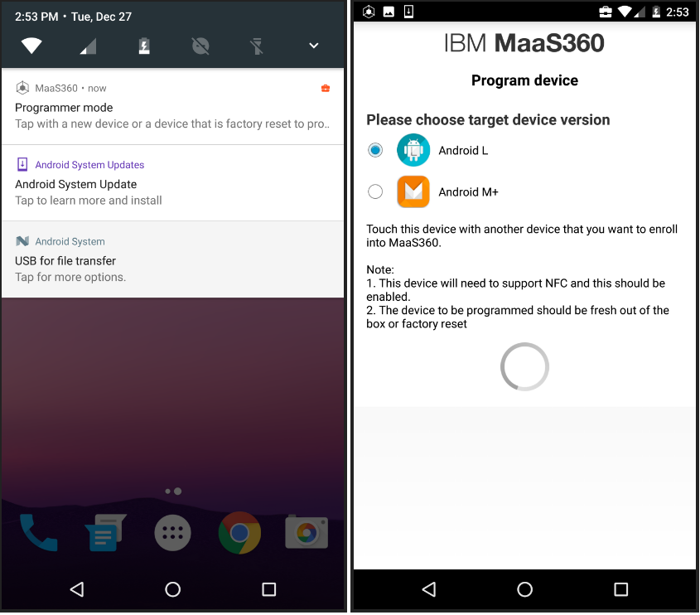Tap the home screen page indicator dots
The height and width of the screenshot is (615, 700).
173,491
